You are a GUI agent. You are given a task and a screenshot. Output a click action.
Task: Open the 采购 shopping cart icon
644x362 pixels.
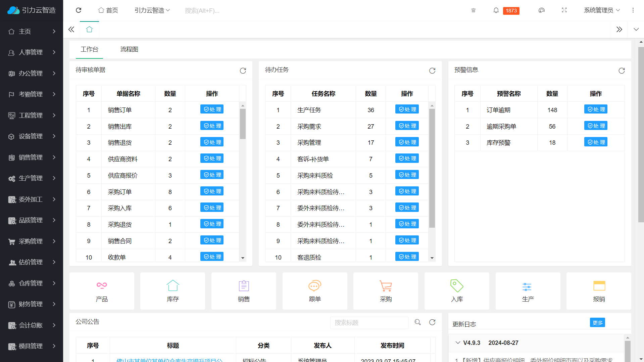(x=386, y=290)
